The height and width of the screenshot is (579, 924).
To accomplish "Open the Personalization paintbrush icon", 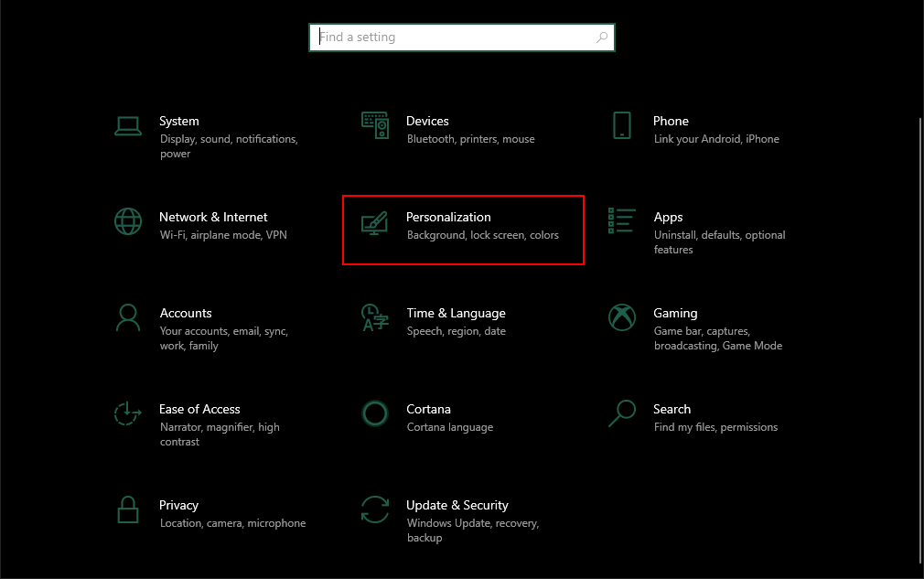I will 375,223.
